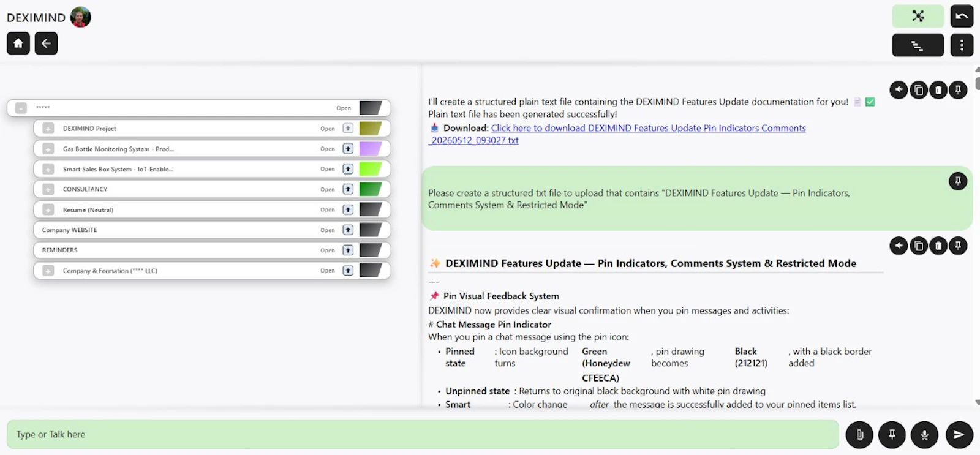Select the Company WEBSITE row label
The image size is (980, 455).
[69, 230]
